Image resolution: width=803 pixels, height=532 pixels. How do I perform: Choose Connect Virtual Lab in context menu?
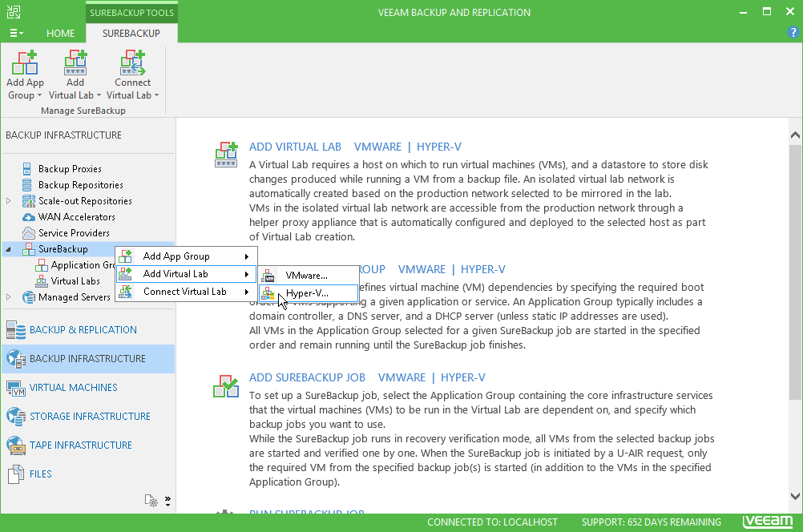point(186,292)
